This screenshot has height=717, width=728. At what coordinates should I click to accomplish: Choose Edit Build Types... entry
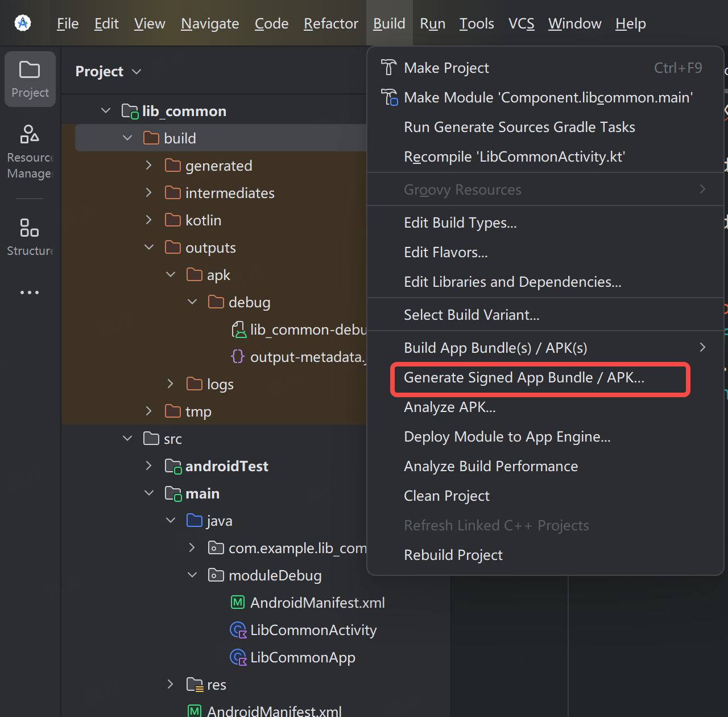pos(545,222)
